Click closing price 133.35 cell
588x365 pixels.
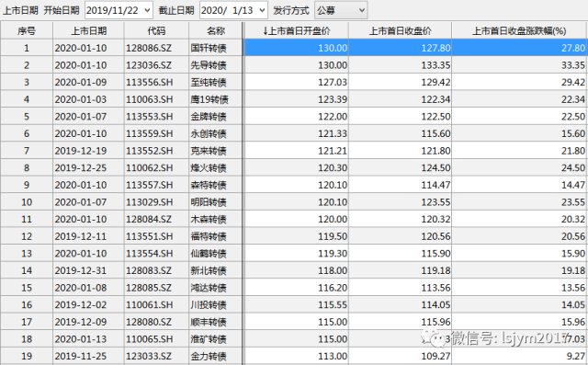pyautogui.click(x=401, y=65)
